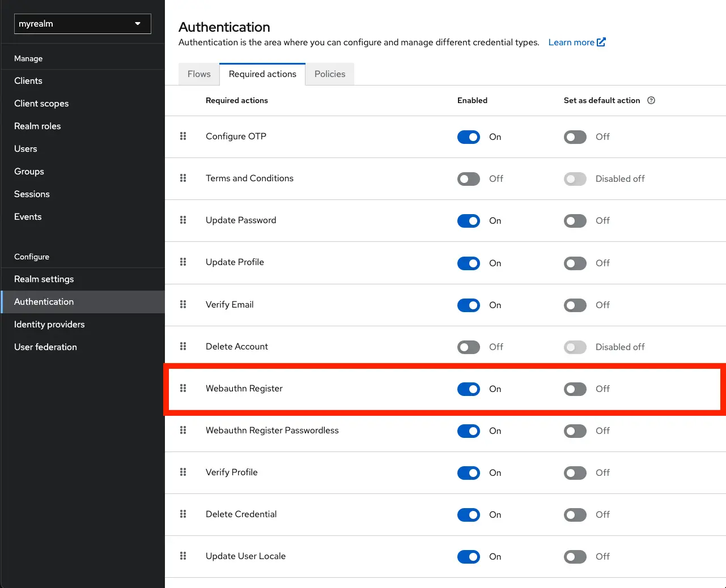The height and width of the screenshot is (588, 726).
Task: View Sessions in the sidebar
Action: [83, 194]
